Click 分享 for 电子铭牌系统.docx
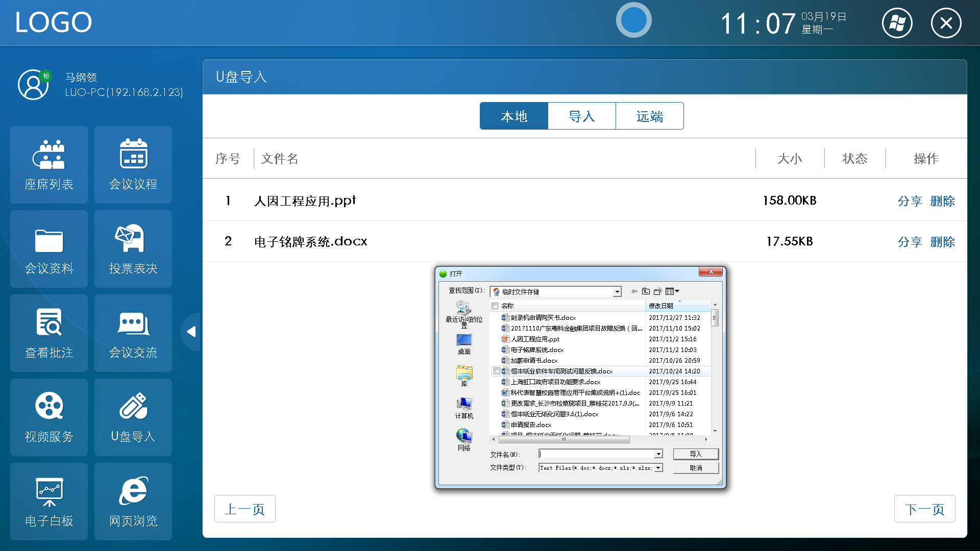This screenshot has height=551, width=980. (x=910, y=241)
